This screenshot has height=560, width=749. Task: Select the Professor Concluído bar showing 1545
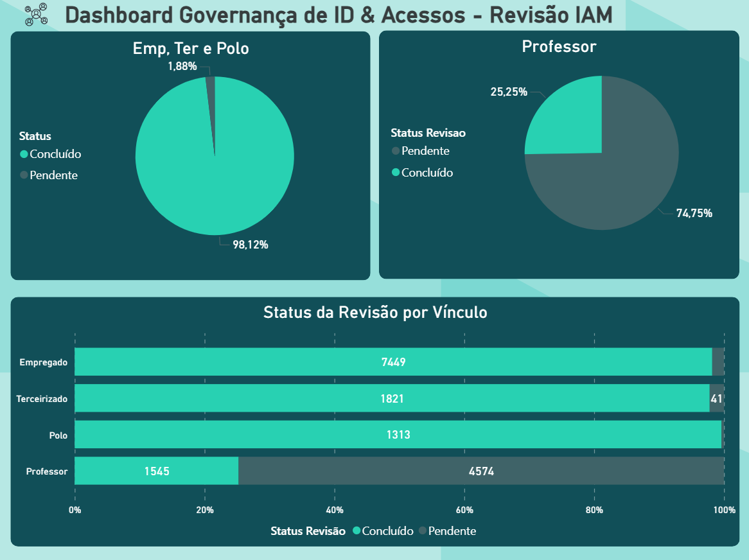point(157,471)
